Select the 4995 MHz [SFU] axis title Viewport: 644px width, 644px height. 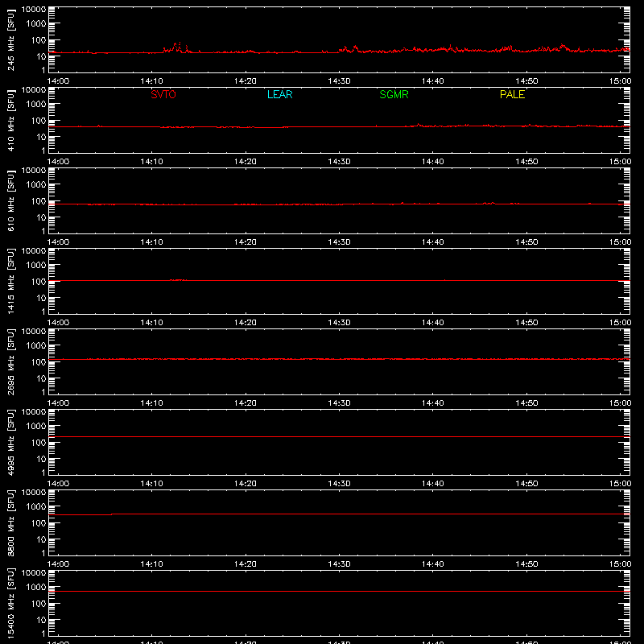point(10,442)
